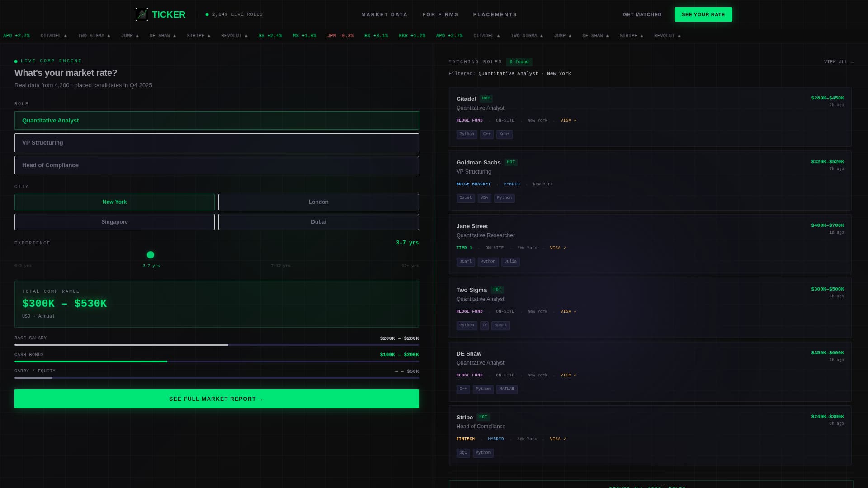Click the 6 found badge
The width and height of the screenshot is (868, 488).
click(x=519, y=62)
